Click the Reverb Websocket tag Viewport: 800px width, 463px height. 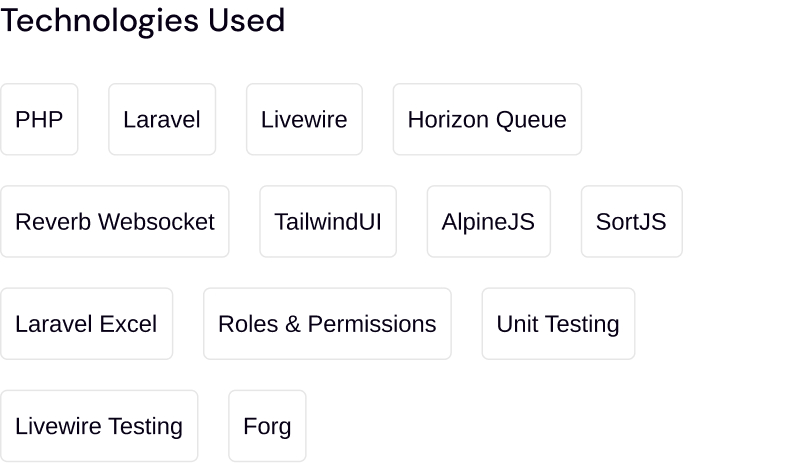point(115,222)
